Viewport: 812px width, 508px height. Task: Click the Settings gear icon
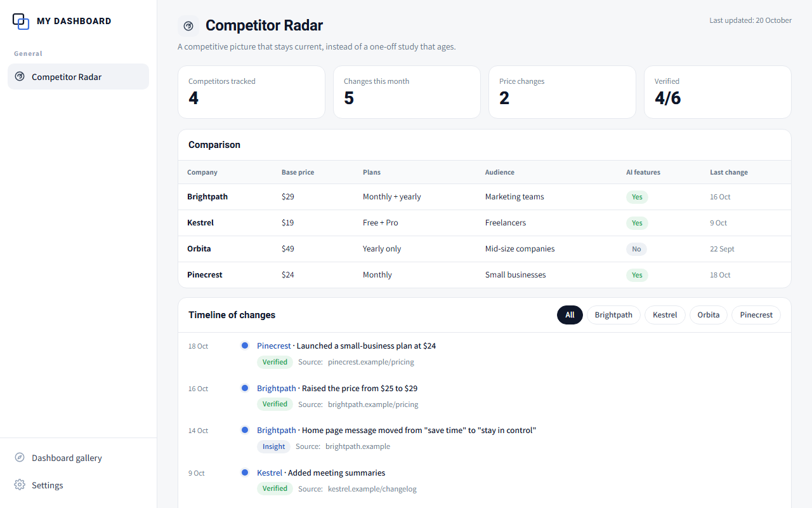(20, 485)
